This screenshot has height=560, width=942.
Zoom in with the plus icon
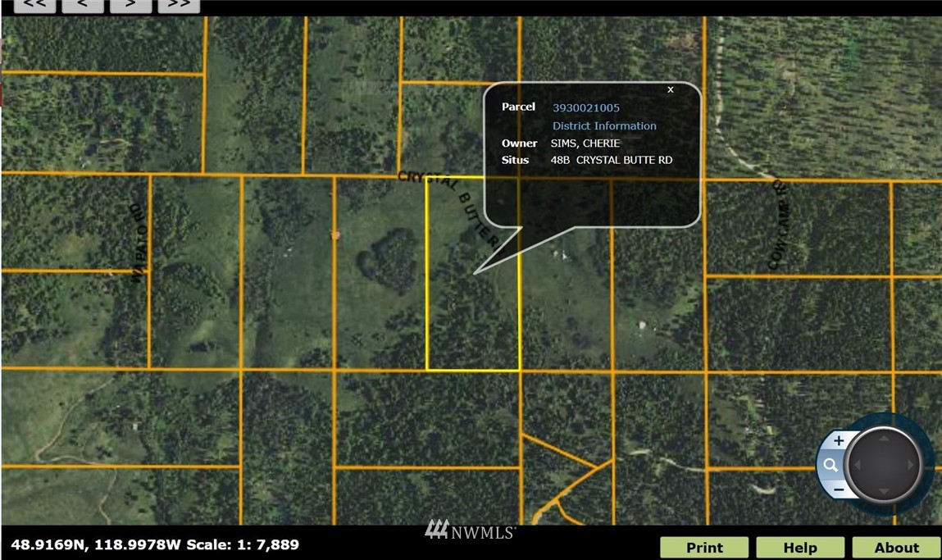click(x=839, y=440)
